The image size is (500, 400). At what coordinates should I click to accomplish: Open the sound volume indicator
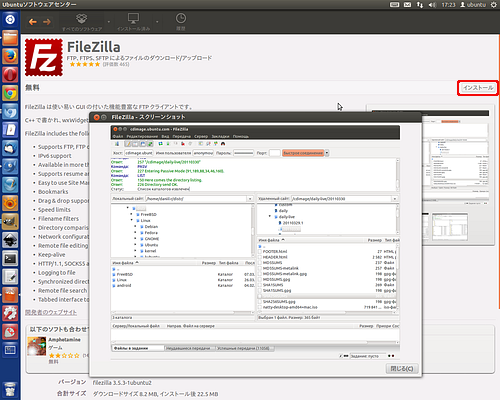(432, 5)
